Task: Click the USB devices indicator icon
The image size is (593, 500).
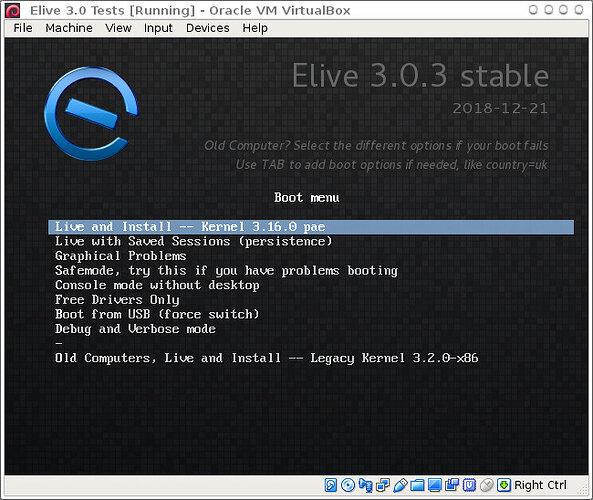Action: click(x=400, y=485)
